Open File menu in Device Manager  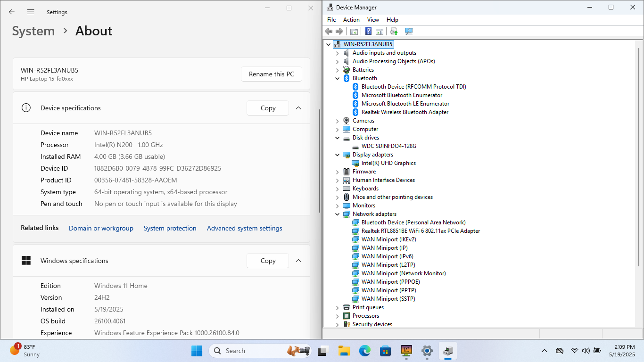coord(331,20)
